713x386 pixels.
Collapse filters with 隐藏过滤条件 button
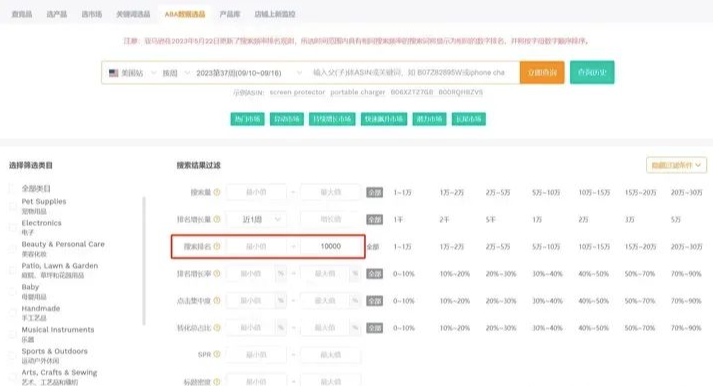click(676, 165)
